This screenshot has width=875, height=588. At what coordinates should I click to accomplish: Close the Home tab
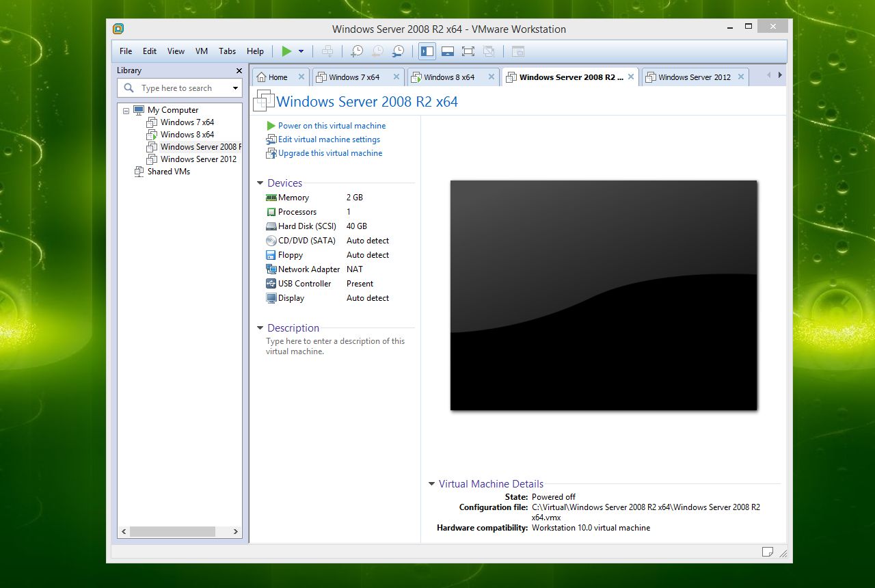tap(301, 77)
